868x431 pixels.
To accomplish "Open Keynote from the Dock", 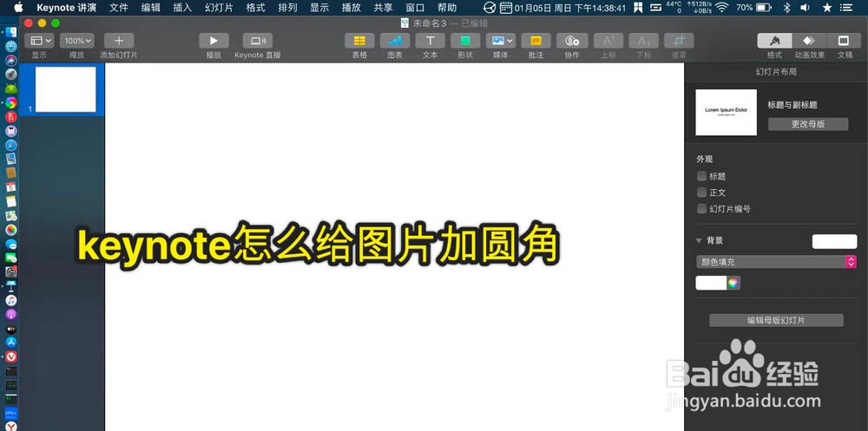I will coord(11,286).
